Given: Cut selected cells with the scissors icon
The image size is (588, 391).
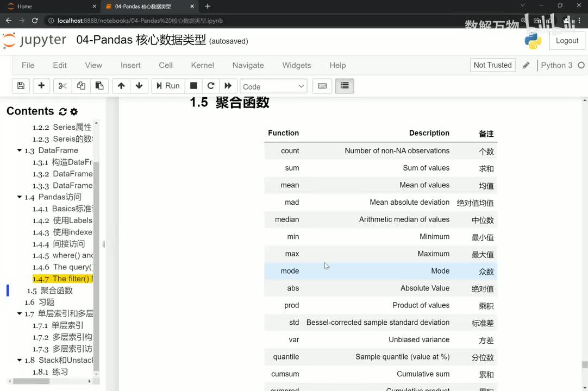Looking at the screenshot, I should [x=62, y=86].
